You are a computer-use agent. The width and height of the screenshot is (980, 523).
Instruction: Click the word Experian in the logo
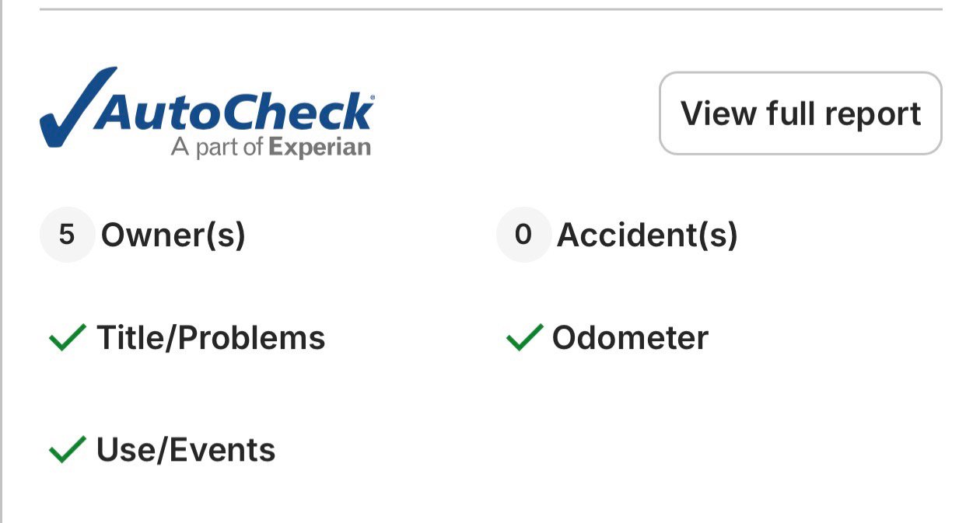(x=320, y=147)
